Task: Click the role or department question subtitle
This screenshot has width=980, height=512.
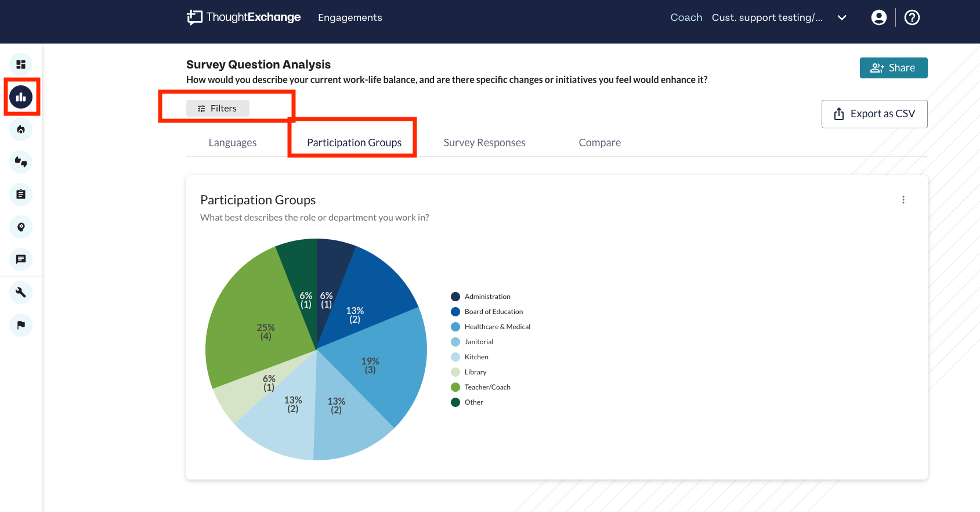Action: coord(314,218)
